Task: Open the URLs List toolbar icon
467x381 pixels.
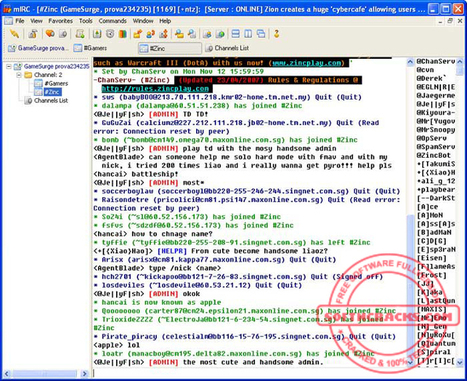Action: point(220,34)
